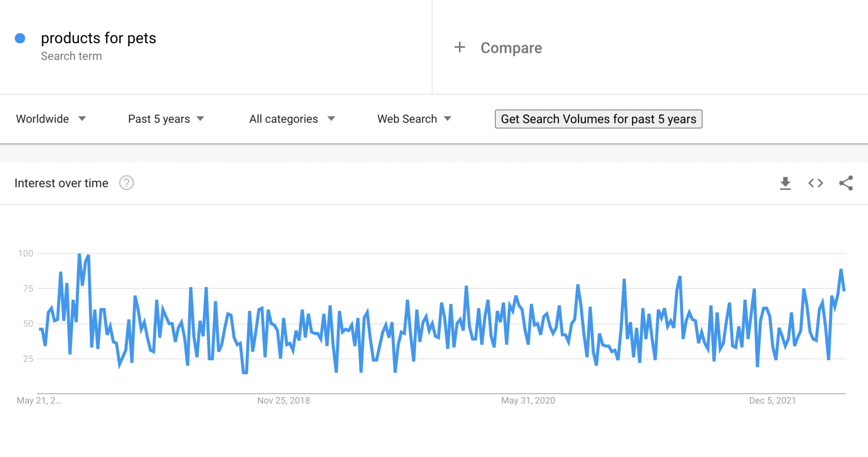
Task: Click the plus icon beside Compare
Action: pos(459,47)
